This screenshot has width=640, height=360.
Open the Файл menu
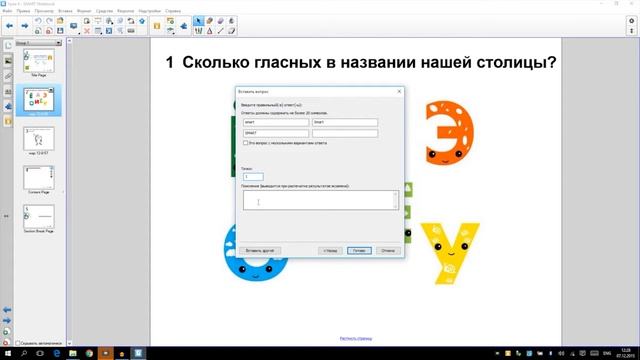pyautogui.click(x=7, y=11)
